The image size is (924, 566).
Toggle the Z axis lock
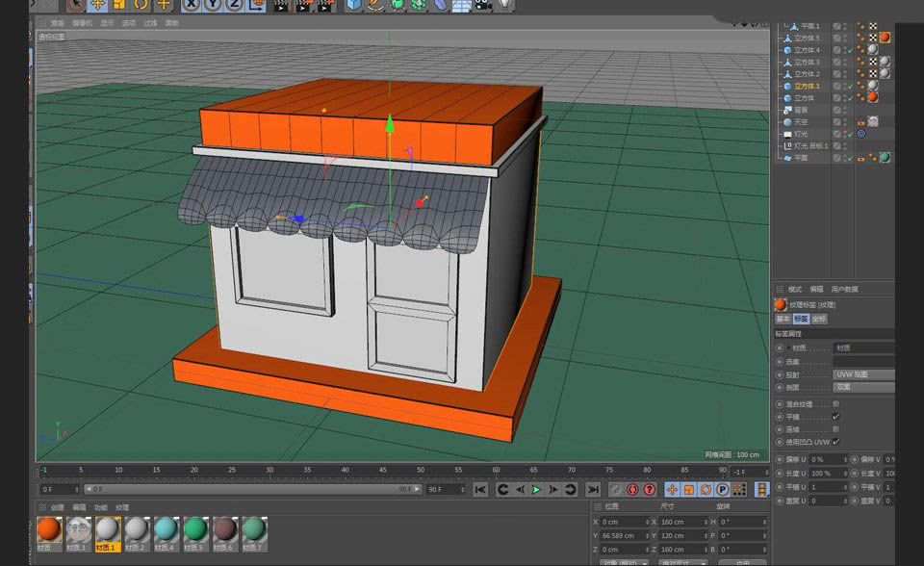tap(234, 4)
